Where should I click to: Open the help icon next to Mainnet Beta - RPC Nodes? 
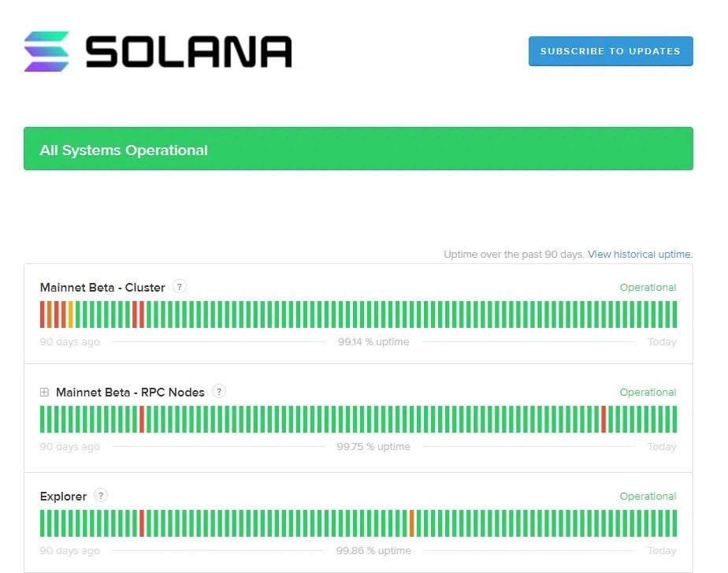coord(219,392)
